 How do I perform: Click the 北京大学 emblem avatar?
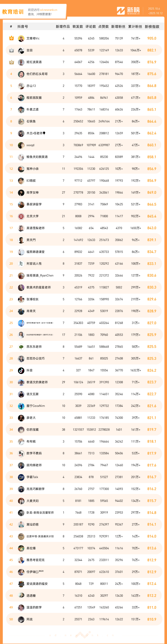[x=21, y=216]
